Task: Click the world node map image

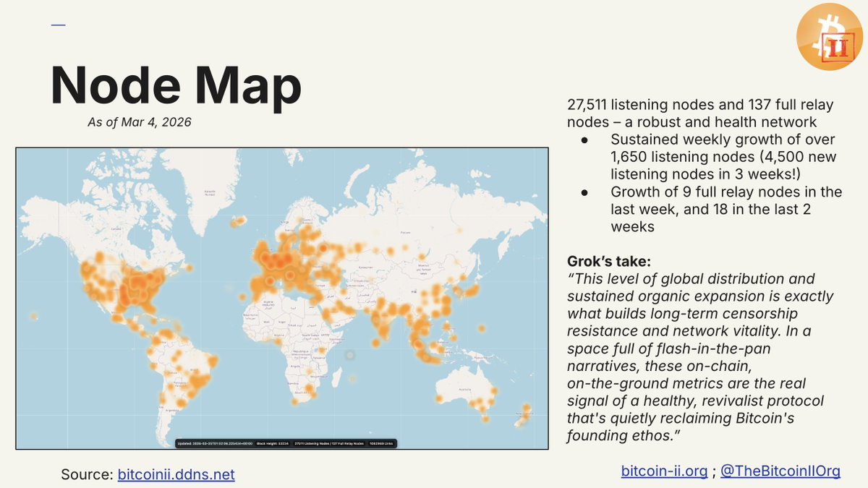Action: (282, 299)
